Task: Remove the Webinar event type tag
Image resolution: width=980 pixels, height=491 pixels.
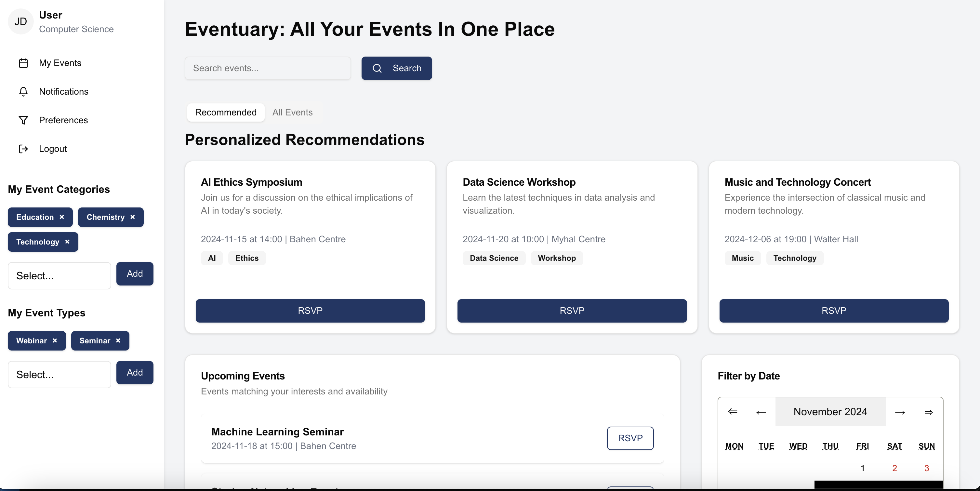Action: (55, 341)
